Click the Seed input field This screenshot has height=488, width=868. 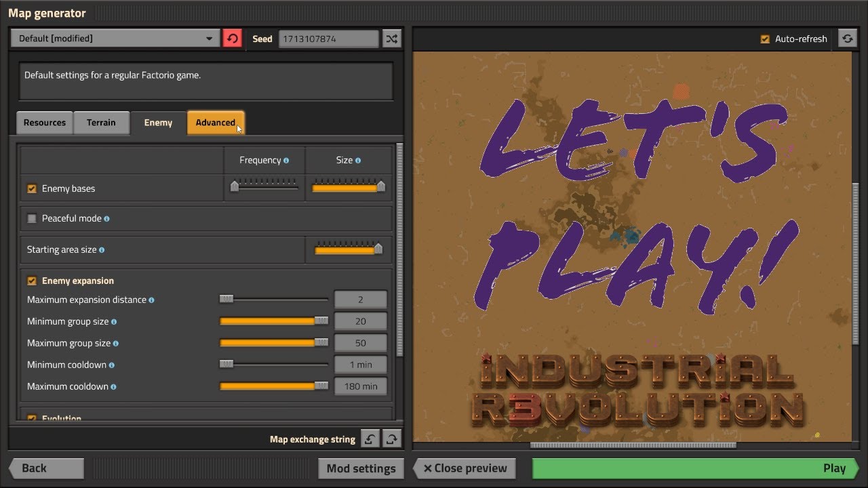(x=328, y=39)
